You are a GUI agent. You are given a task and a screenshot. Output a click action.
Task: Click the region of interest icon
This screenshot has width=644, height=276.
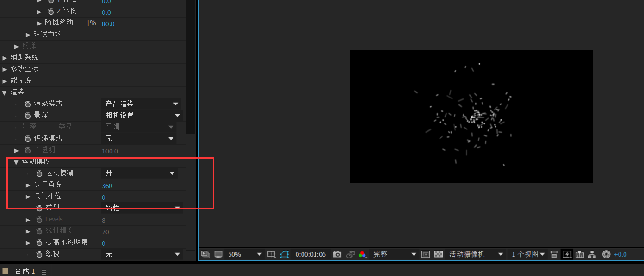[x=272, y=254]
